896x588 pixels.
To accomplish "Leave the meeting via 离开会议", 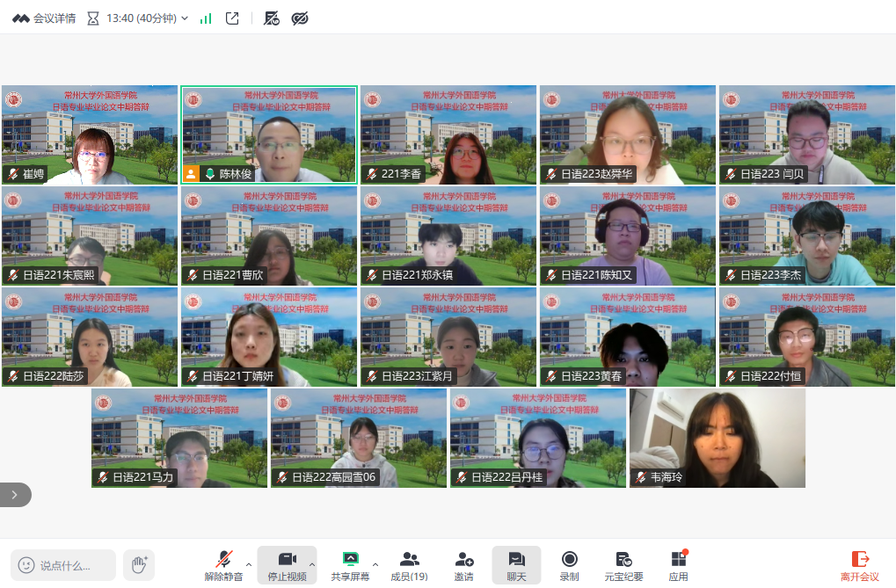I will [859, 564].
